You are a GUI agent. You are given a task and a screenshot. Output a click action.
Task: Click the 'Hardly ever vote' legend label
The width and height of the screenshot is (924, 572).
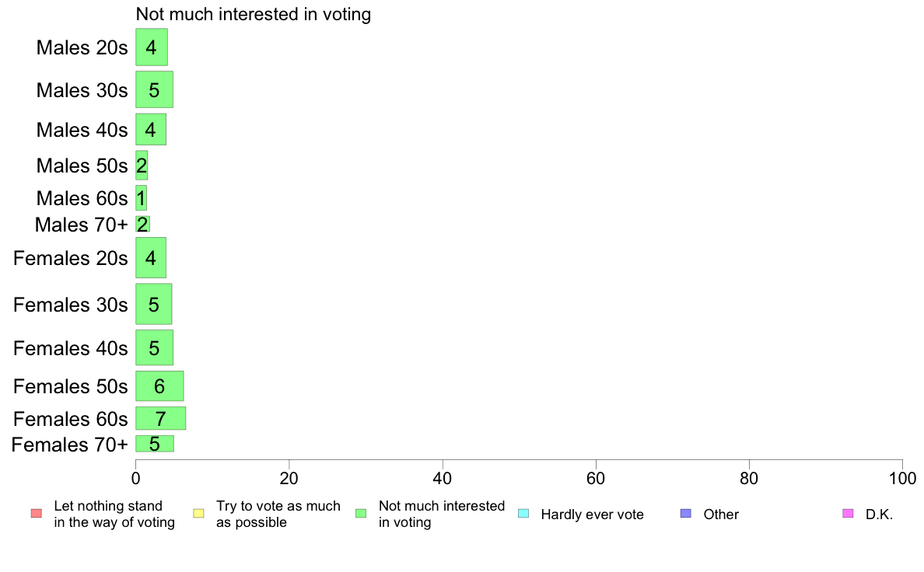pos(592,514)
